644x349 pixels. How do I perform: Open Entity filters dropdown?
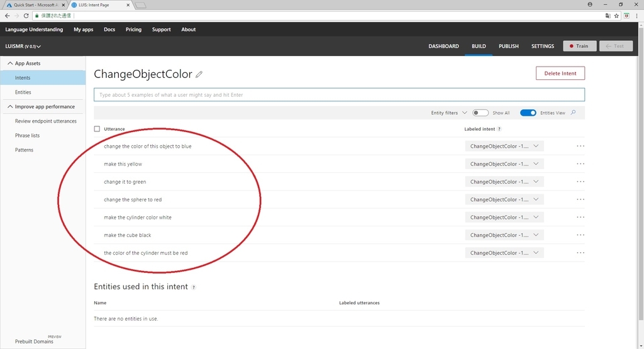click(449, 113)
